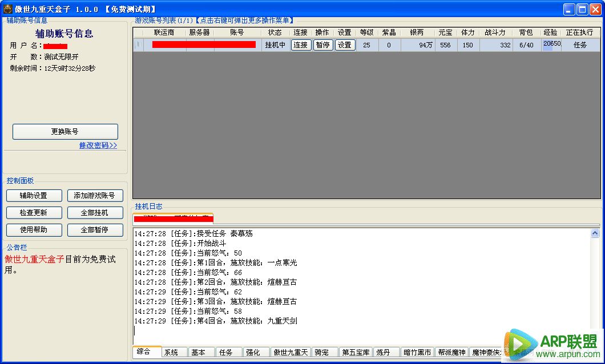Select the 6/40 backpack cell
Viewport: 605px width, 364px height.
coord(526,45)
